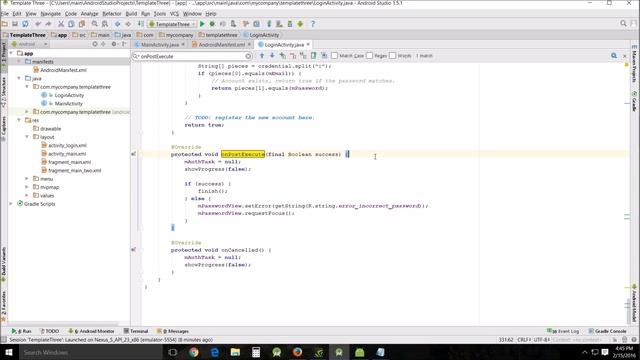Open Project panel settings gear icon
This screenshot has height=360, width=640.
(114, 44)
